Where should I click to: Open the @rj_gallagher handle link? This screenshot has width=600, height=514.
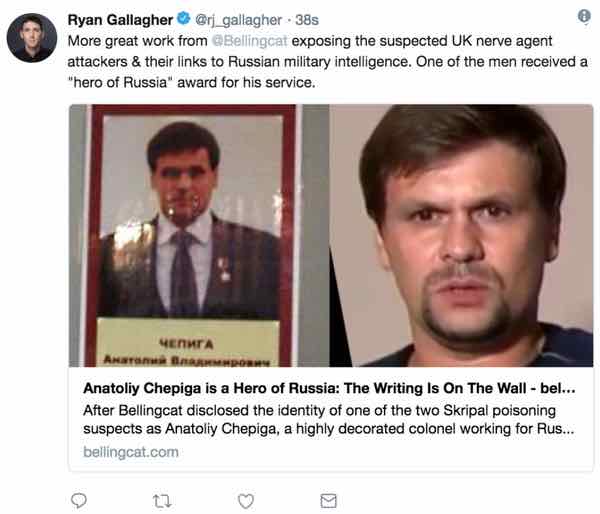click(238, 17)
